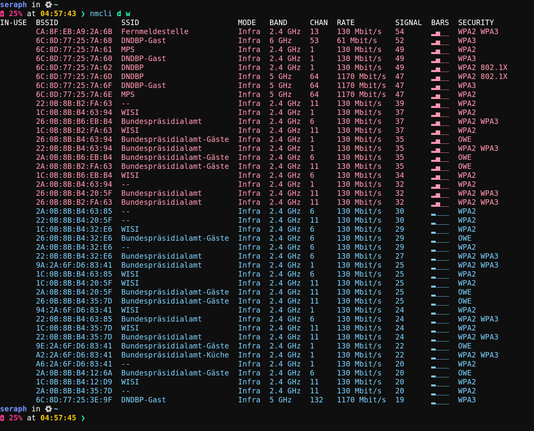534x431 pixels.
Task: Select BSSID 26:0B:8B:B4:32:E6
Action: pos(74,238)
